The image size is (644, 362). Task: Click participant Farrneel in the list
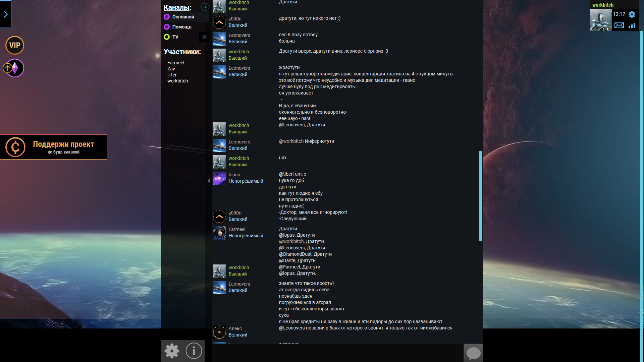[176, 63]
